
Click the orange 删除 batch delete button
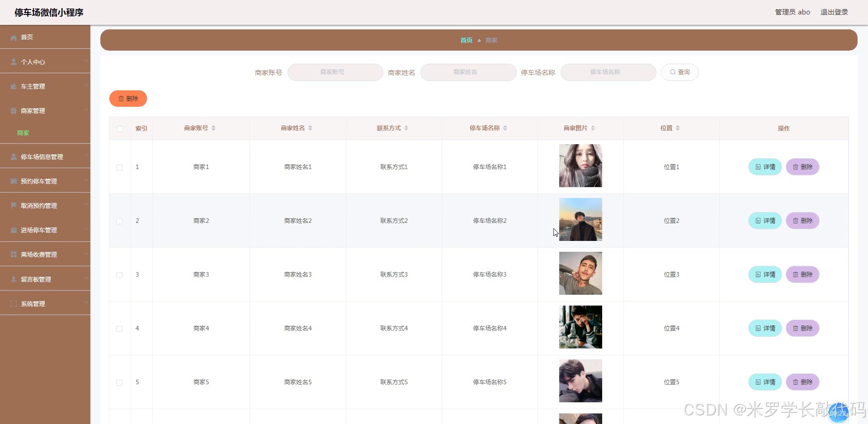click(128, 99)
